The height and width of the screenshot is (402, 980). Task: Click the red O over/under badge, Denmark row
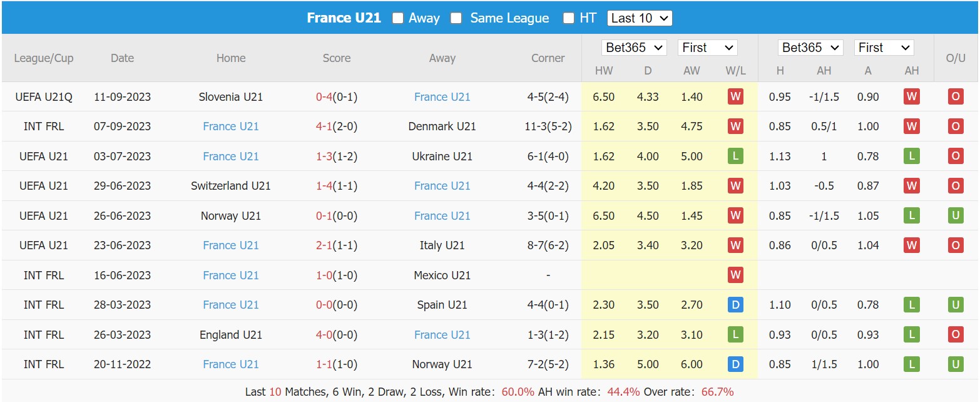(x=955, y=126)
